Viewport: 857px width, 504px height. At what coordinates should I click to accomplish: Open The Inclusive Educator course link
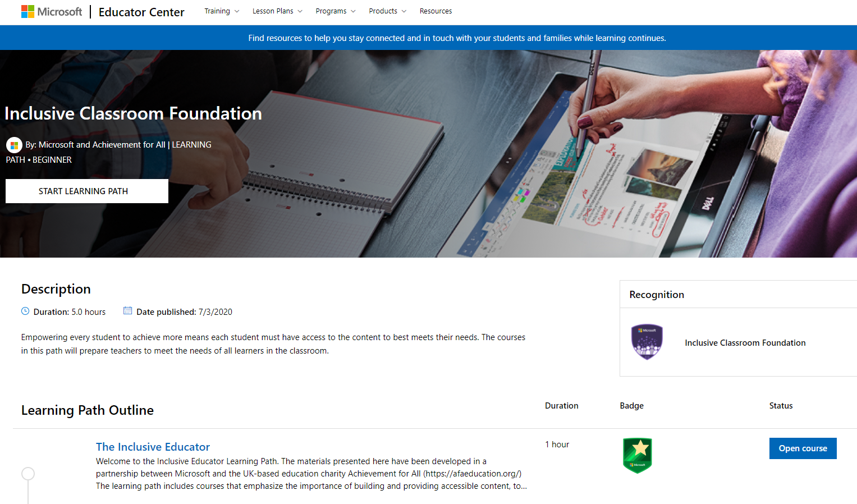[x=153, y=447]
